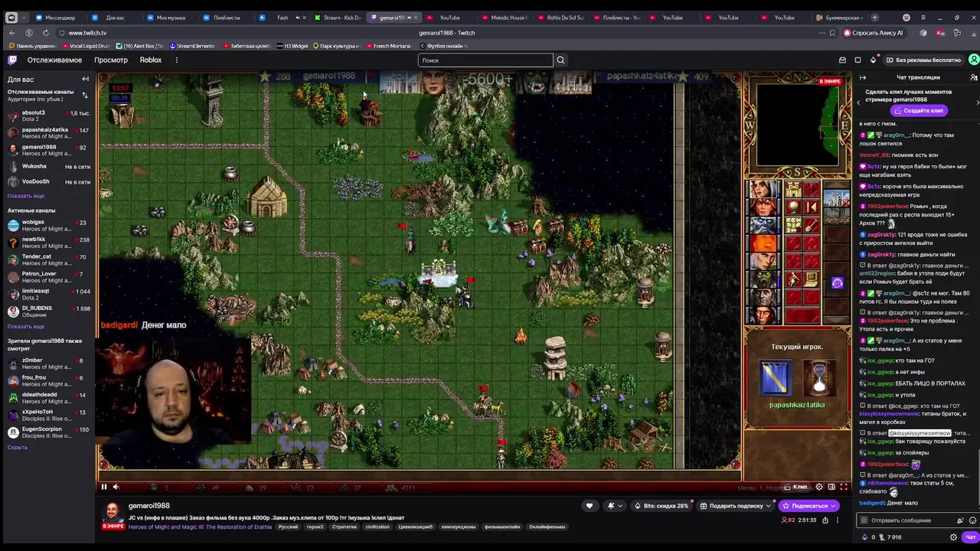Open Bits crown icon in top bar
Viewport: 980px width, 551px height.
click(873, 60)
